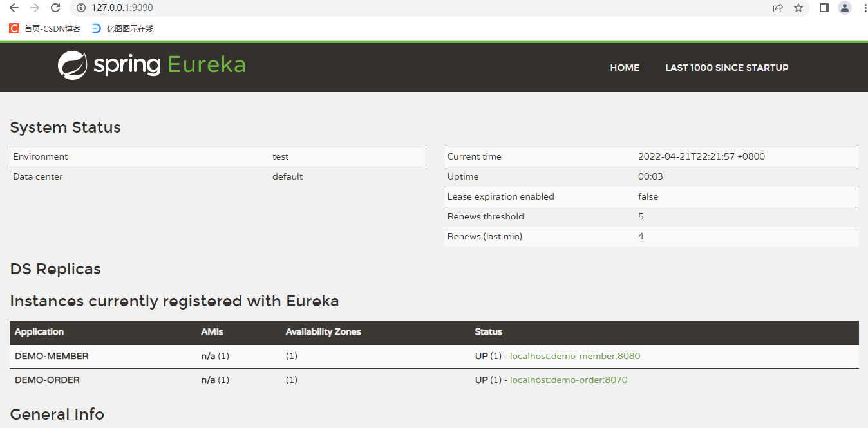The width and height of the screenshot is (868, 428).
Task: Click the environment value "test"
Action: pyautogui.click(x=280, y=156)
